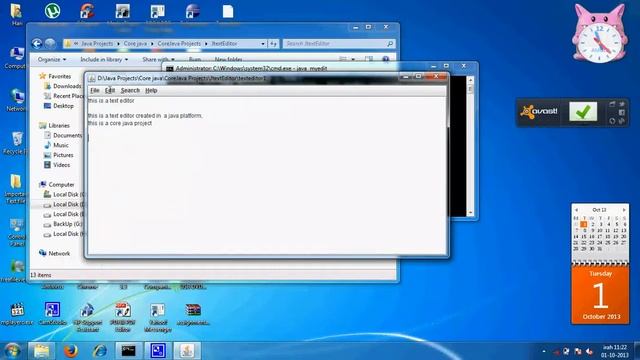Select Computer in navigation pane
This screenshot has height=360, width=640.
point(57,184)
